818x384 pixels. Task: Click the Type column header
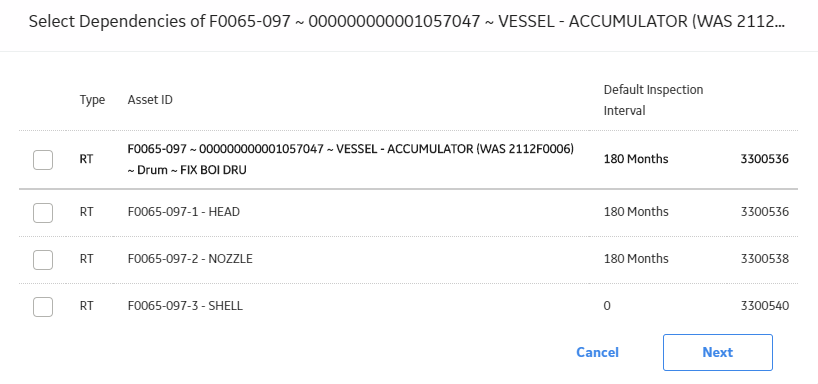coord(92,100)
